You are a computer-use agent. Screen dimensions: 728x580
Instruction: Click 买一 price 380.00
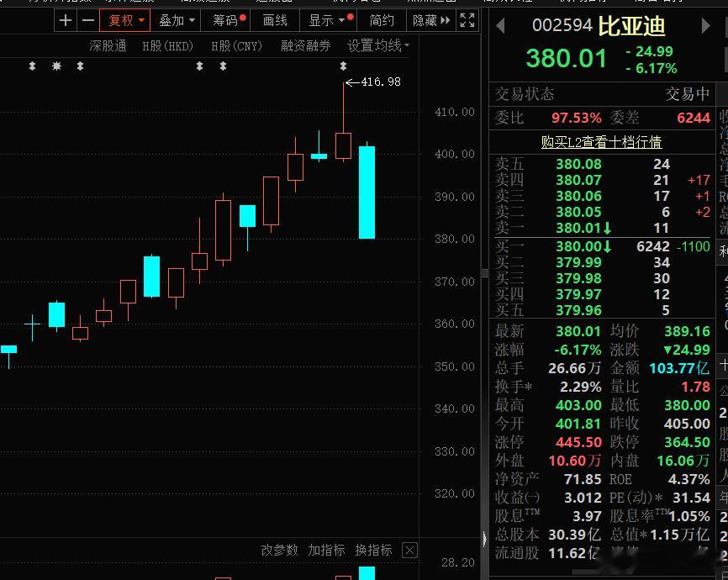click(x=578, y=246)
